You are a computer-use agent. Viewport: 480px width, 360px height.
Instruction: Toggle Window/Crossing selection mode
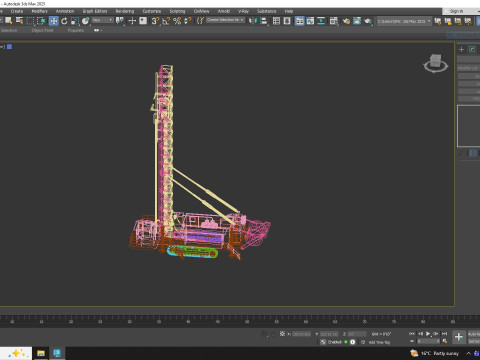[x=41, y=21]
